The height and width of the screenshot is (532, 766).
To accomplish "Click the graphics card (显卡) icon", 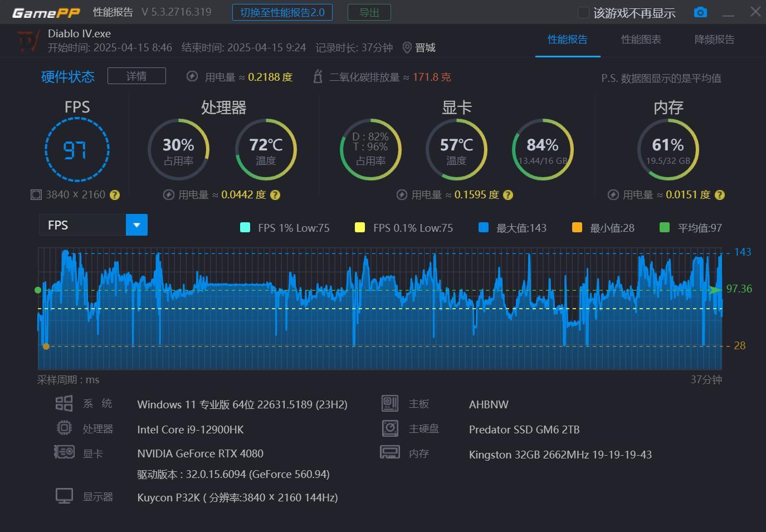I will [x=64, y=452].
